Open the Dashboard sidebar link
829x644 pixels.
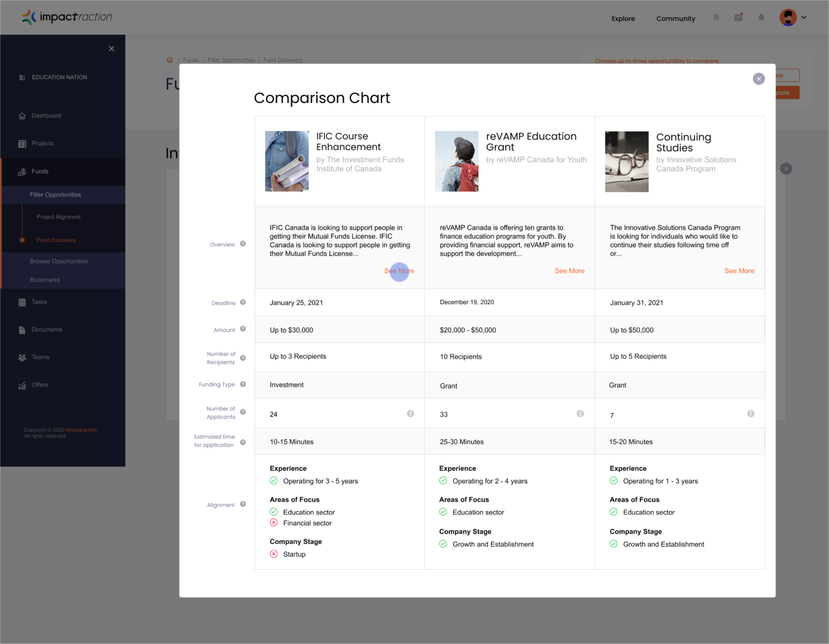tap(46, 115)
